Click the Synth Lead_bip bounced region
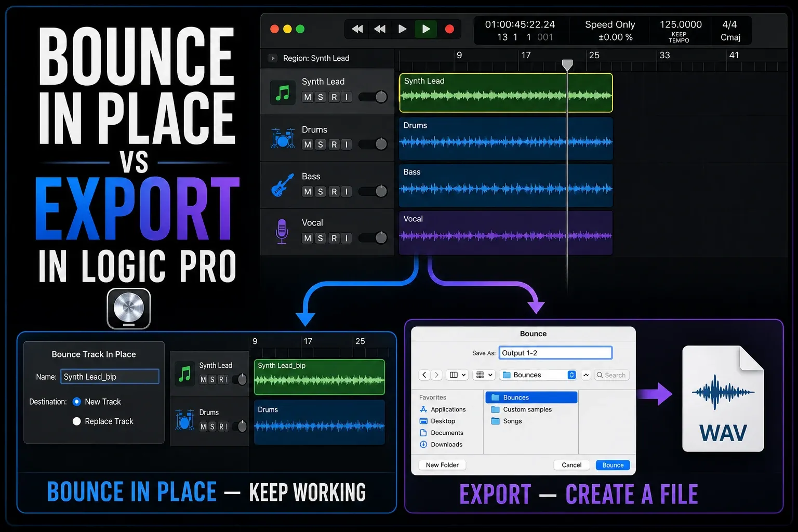Viewport: 798px width, 532px height. [320, 377]
